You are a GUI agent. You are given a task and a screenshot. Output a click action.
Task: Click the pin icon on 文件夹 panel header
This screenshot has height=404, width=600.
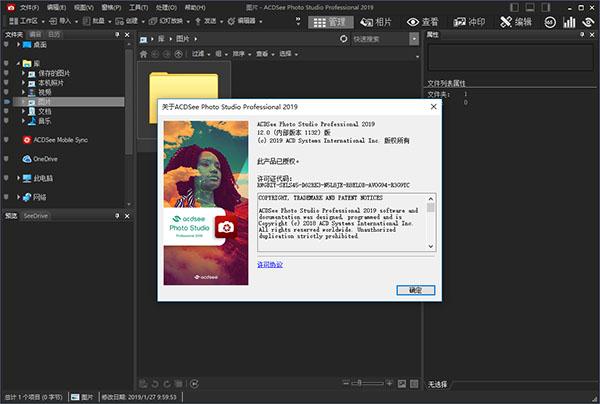point(117,34)
